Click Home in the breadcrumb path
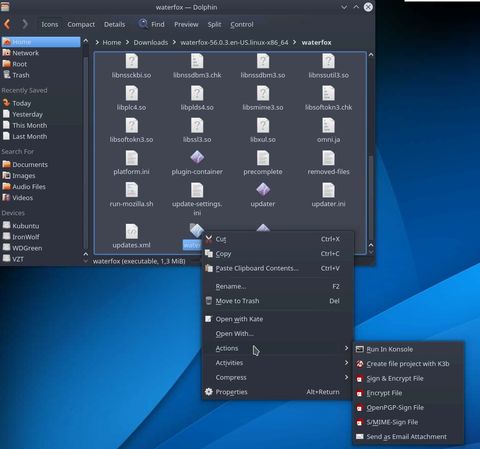This screenshot has width=480, height=449. tap(112, 42)
